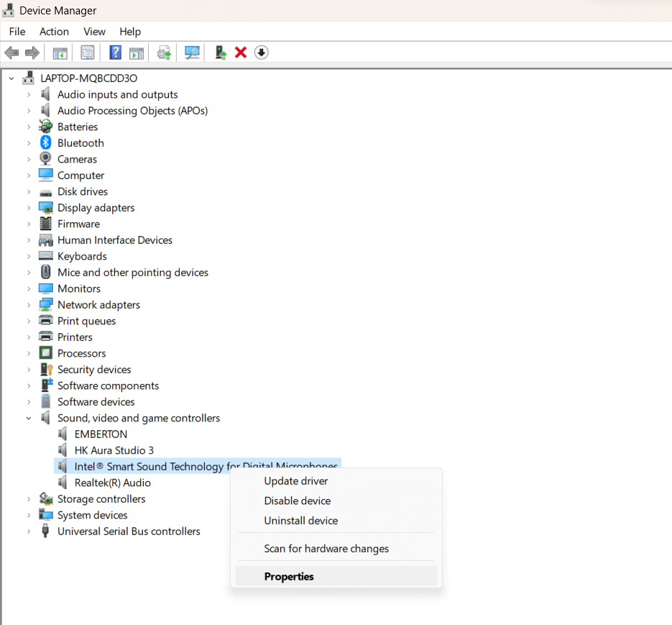The image size is (672, 625).
Task: Open the File menu
Action: pos(17,32)
